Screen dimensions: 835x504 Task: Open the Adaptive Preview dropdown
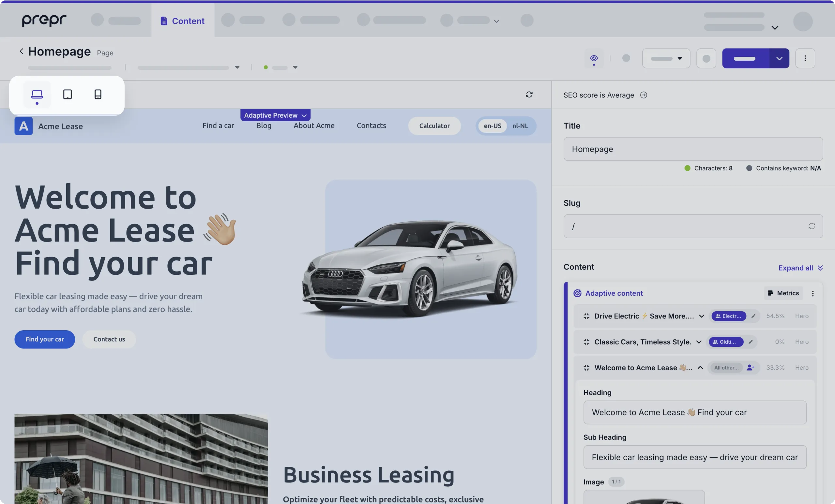click(x=275, y=115)
